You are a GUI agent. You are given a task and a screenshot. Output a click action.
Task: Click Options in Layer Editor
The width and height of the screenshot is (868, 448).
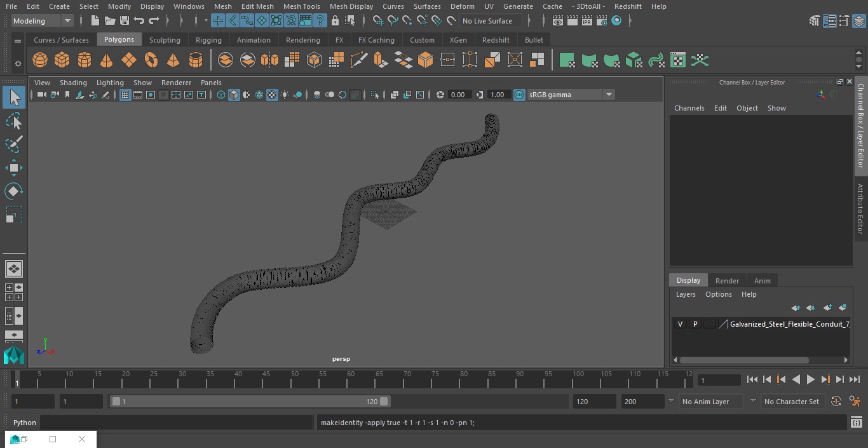[719, 294]
